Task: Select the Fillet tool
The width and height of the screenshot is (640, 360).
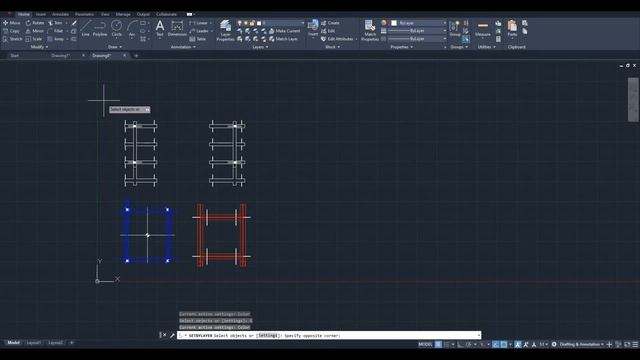Action: coord(56,31)
